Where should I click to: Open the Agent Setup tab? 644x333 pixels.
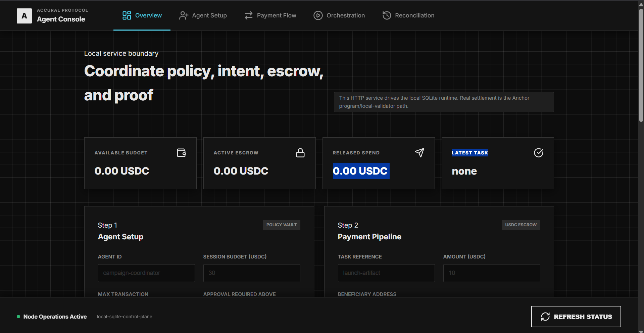pos(203,15)
